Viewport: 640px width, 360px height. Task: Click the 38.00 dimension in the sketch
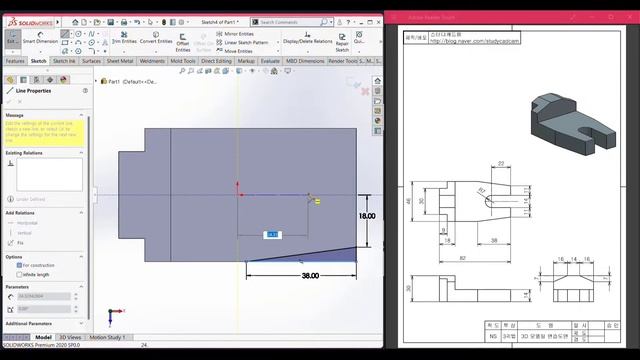310,276
